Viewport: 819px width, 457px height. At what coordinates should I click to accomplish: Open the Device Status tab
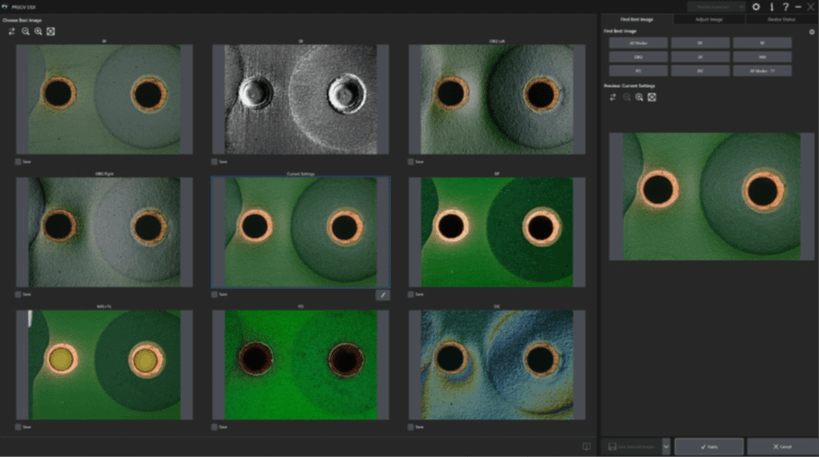pos(782,19)
